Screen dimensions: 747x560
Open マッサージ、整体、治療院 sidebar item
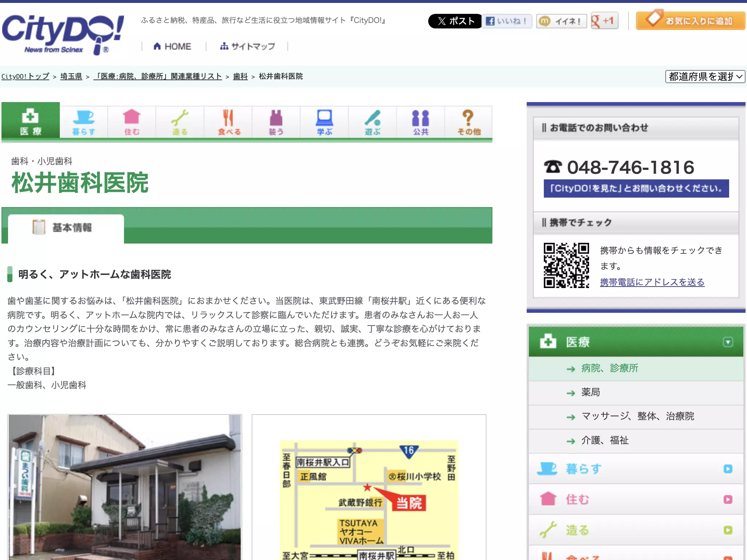pos(636,417)
